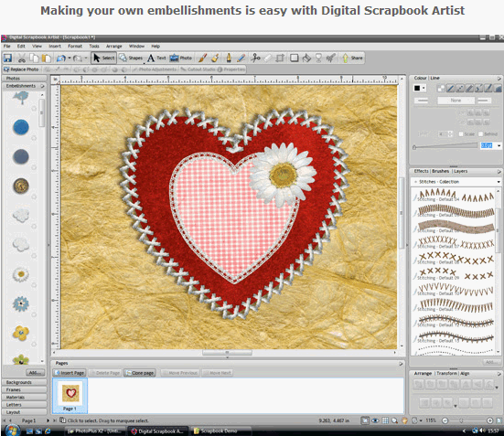Open the Redo history dropdown arrow
Image resolution: width=504 pixels, height=436 pixels.
86,58
